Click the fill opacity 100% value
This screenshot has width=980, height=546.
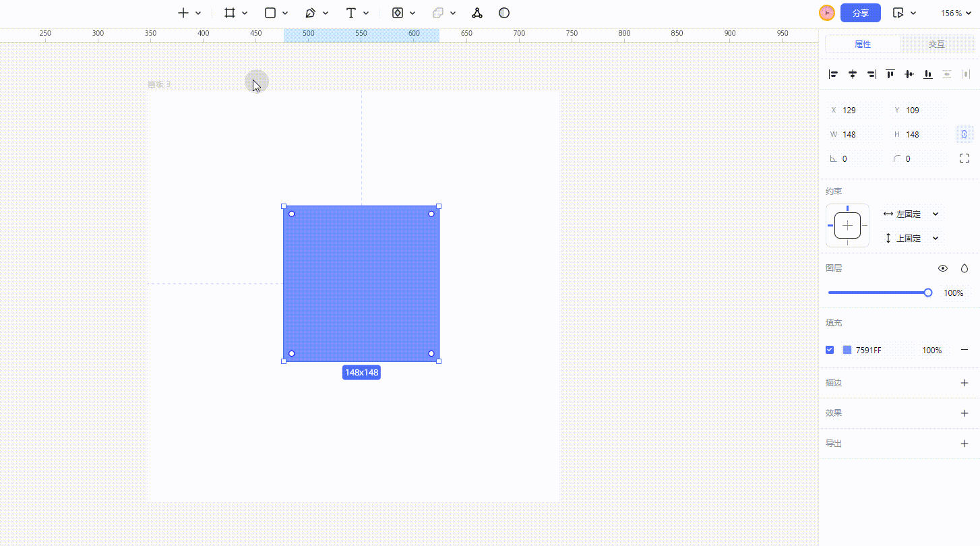[x=932, y=350]
